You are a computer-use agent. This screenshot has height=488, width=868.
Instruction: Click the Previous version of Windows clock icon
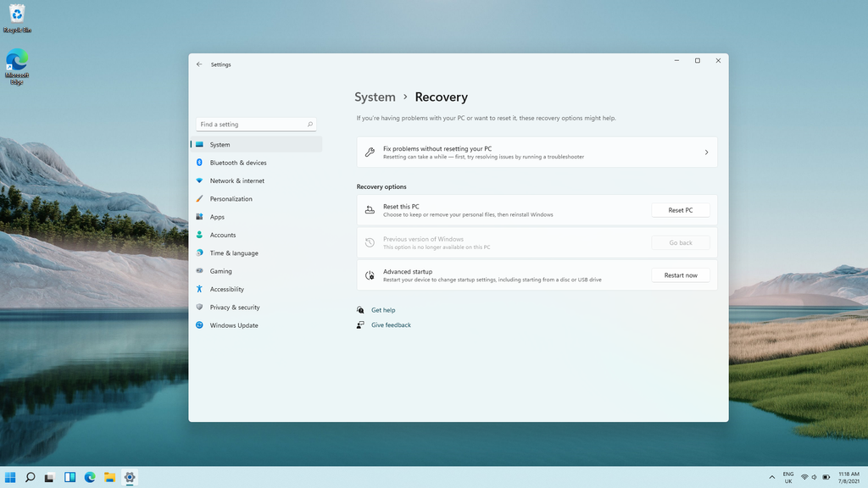coord(369,242)
